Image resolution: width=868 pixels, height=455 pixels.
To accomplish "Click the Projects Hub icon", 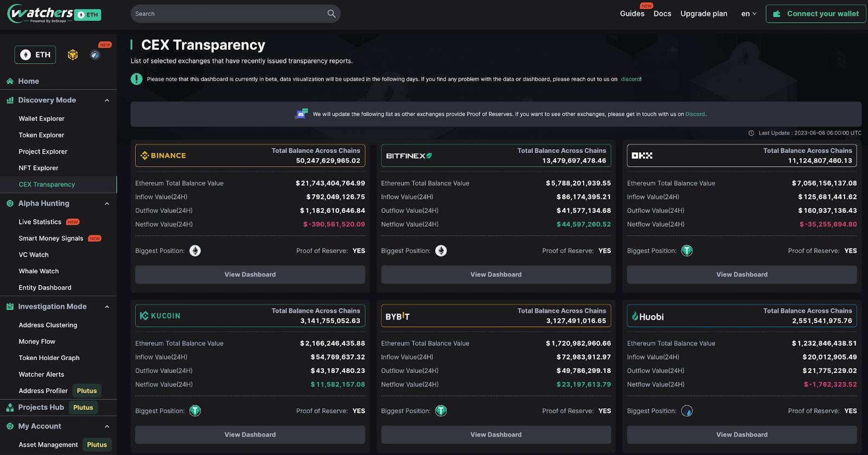I will [10, 407].
